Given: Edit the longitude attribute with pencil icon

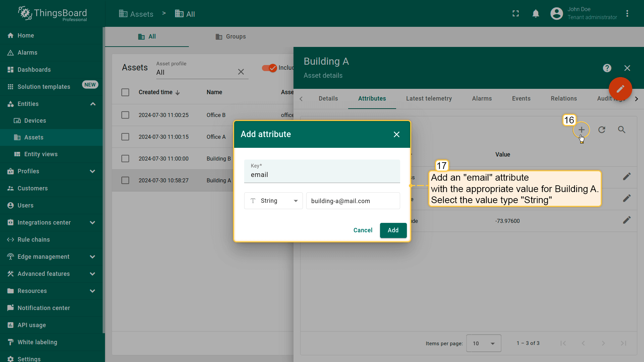Looking at the screenshot, I should pos(627,220).
